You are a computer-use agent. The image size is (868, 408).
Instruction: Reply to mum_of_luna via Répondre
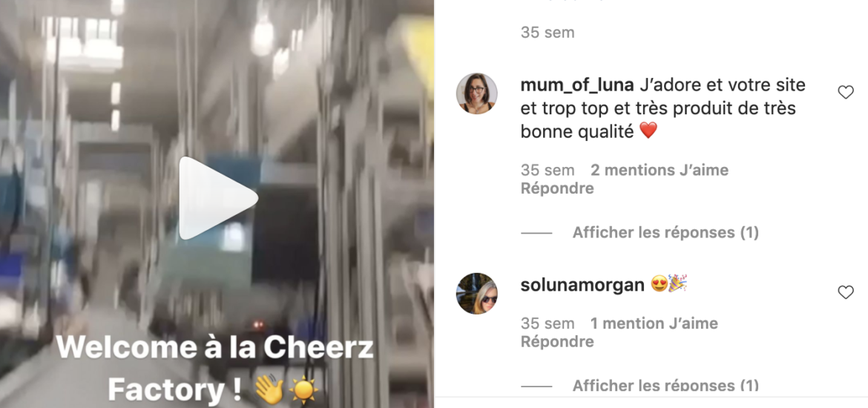point(557,188)
